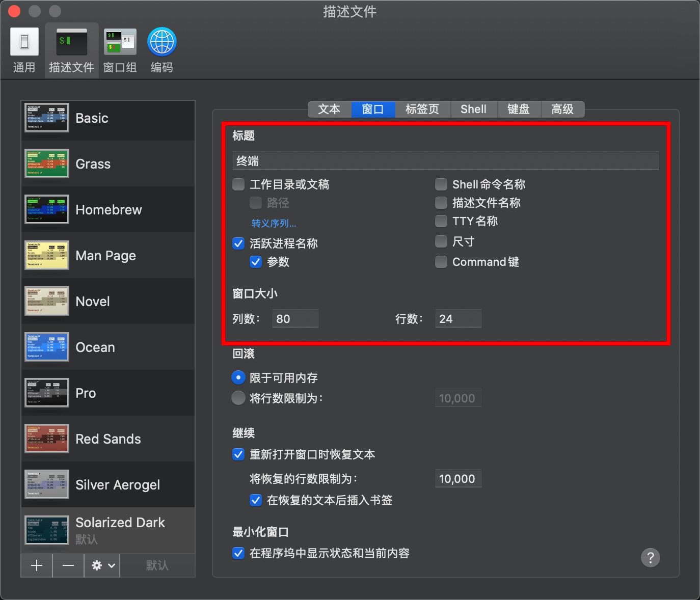Viewport: 700px width, 600px height.
Task: Click the 终端 title text field
Action: pos(445,161)
